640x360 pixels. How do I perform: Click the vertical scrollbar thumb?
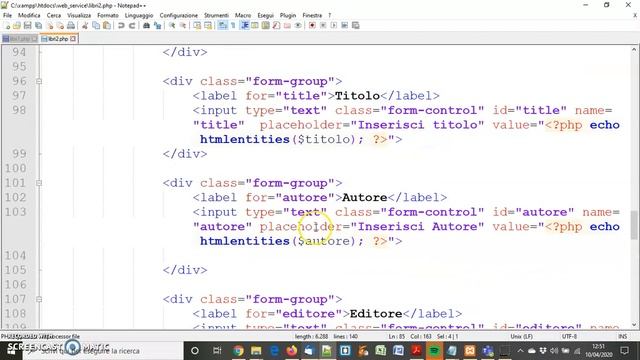(634, 224)
